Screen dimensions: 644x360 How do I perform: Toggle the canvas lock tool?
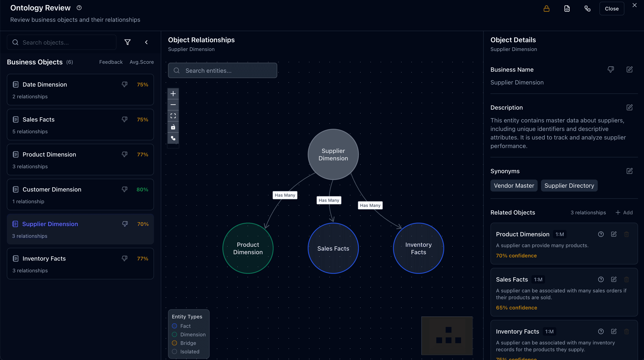tap(173, 127)
